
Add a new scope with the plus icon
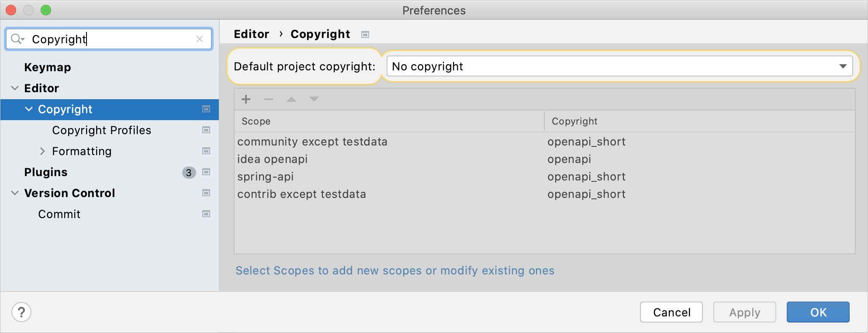(x=246, y=99)
